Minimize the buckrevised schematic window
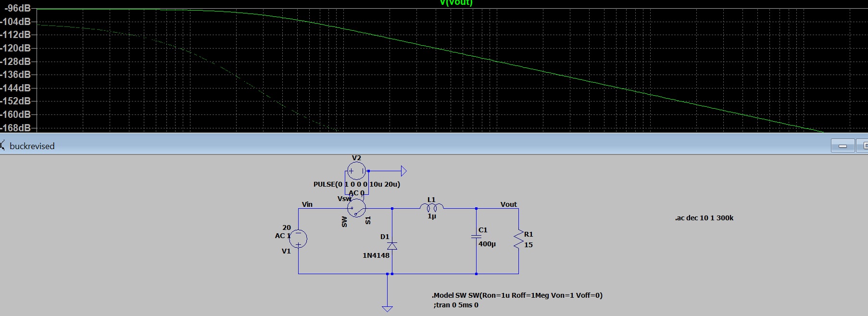The width and height of the screenshot is (868, 316). click(843, 146)
